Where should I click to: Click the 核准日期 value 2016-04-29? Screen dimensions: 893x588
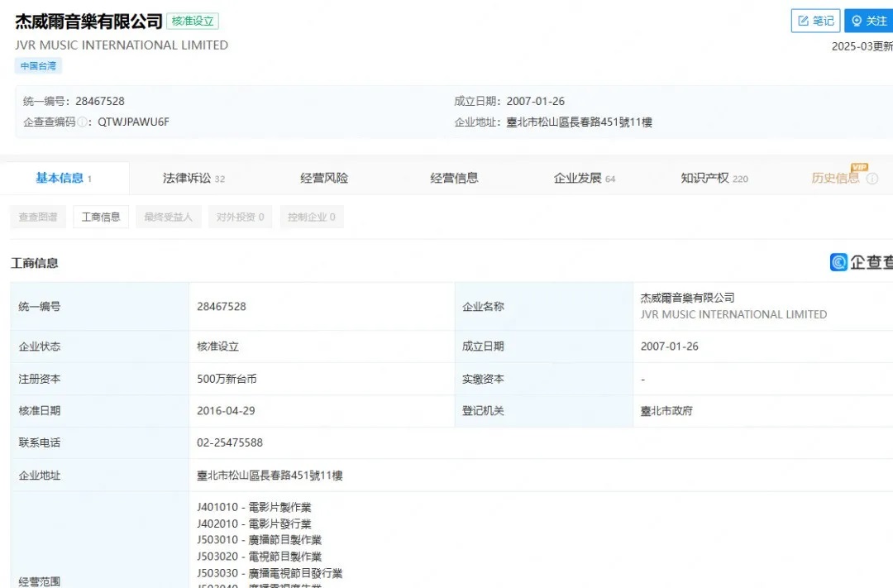point(226,411)
